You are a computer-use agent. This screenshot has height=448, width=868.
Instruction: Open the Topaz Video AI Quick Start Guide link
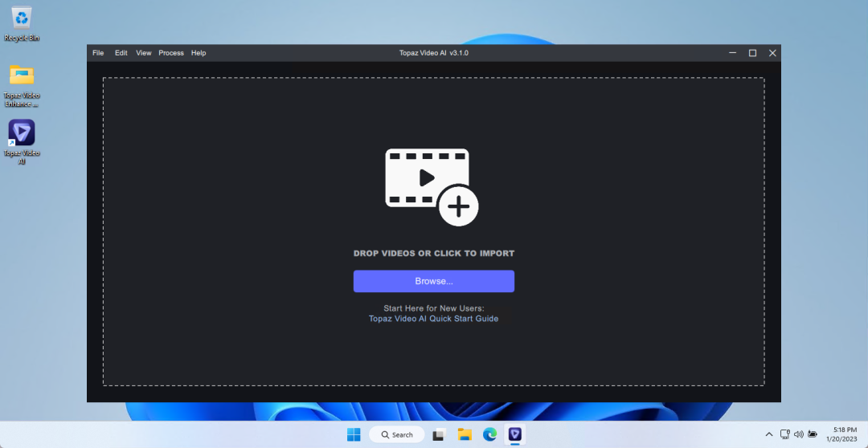[433, 319]
